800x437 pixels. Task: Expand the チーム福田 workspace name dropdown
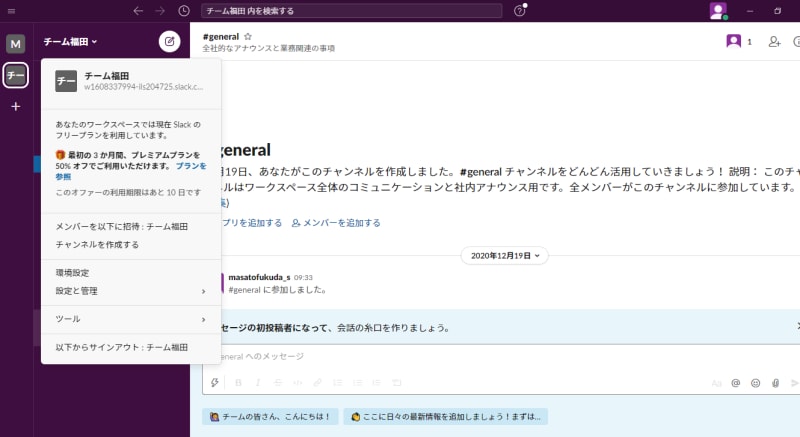point(70,42)
